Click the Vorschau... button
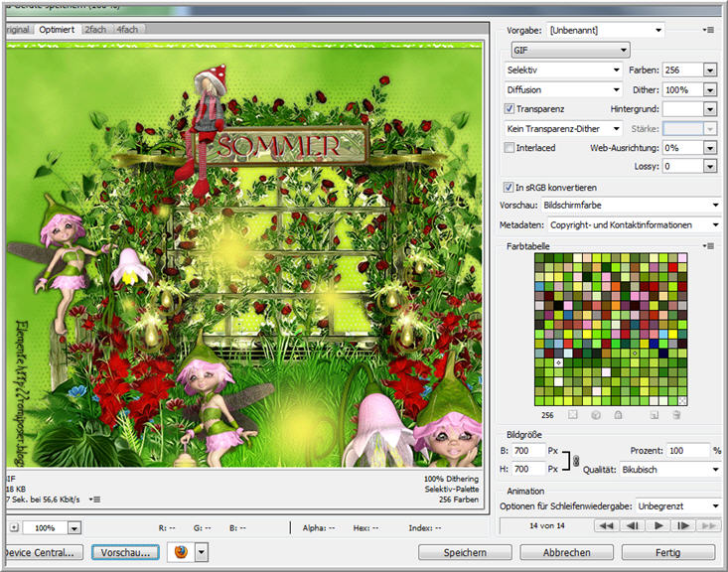The width and height of the screenshot is (728, 572). tap(125, 552)
